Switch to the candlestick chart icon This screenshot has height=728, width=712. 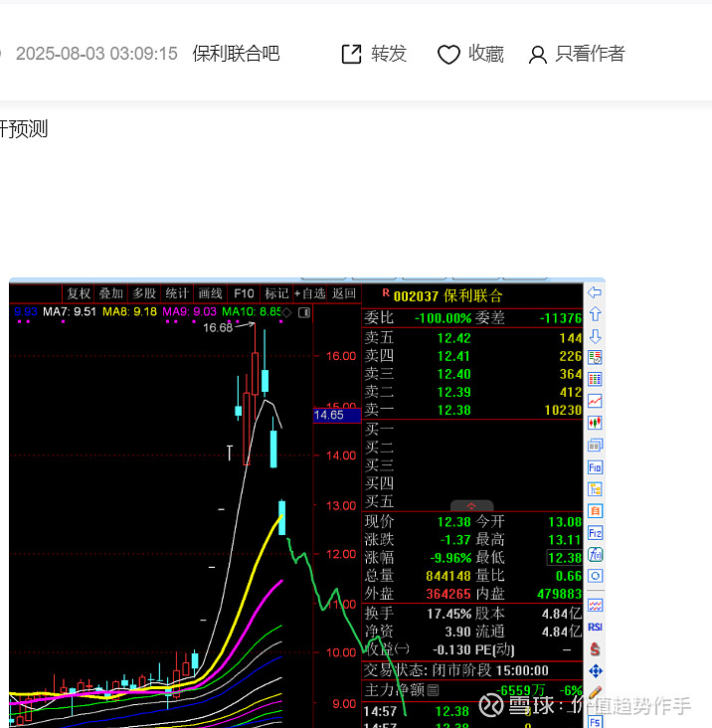pyautogui.click(x=595, y=423)
